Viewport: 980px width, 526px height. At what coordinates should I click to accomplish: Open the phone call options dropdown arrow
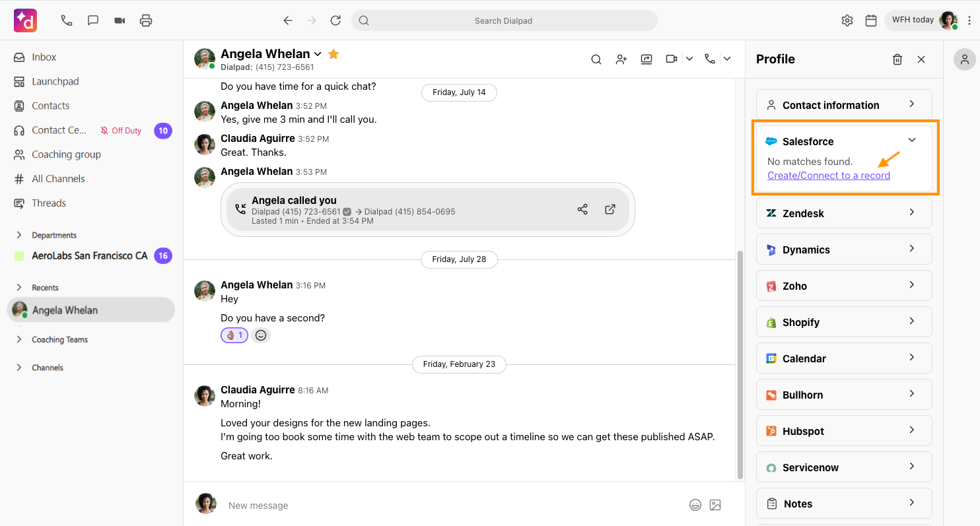coord(727,59)
